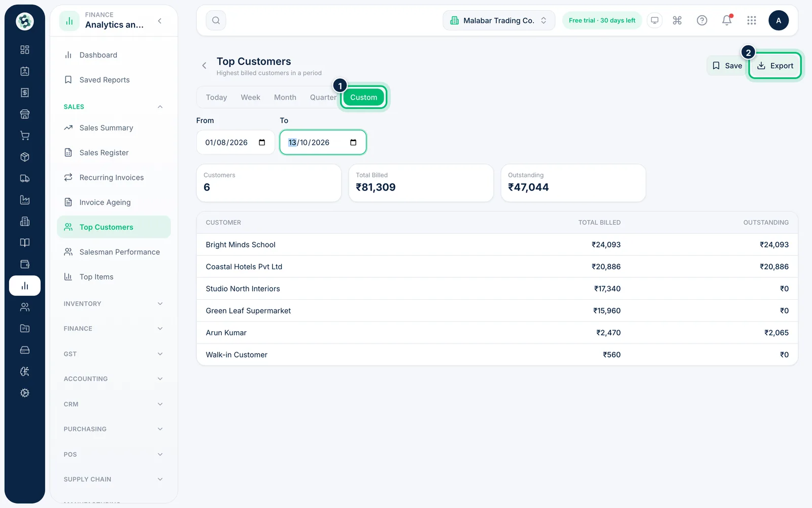Screen dimensions: 812x508
Task: Open Saved Reports in the sidebar
Action: pos(114,80)
